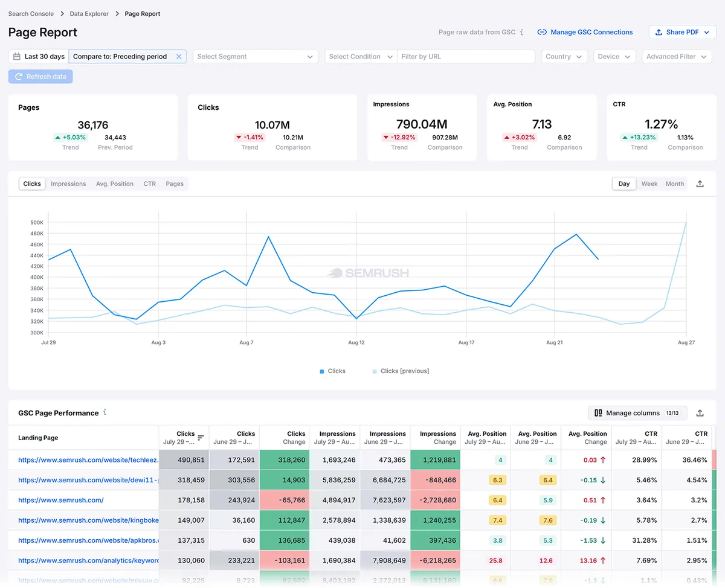
Task: Switch chart to the Impressions tab
Action: pyautogui.click(x=68, y=184)
